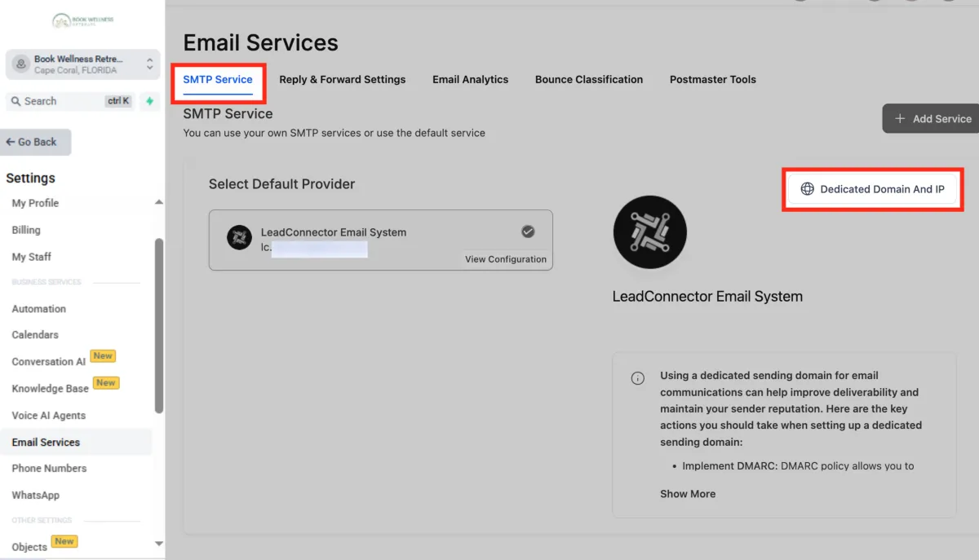This screenshot has height=560, width=979.
Task: Open Billing settings
Action: 26,230
